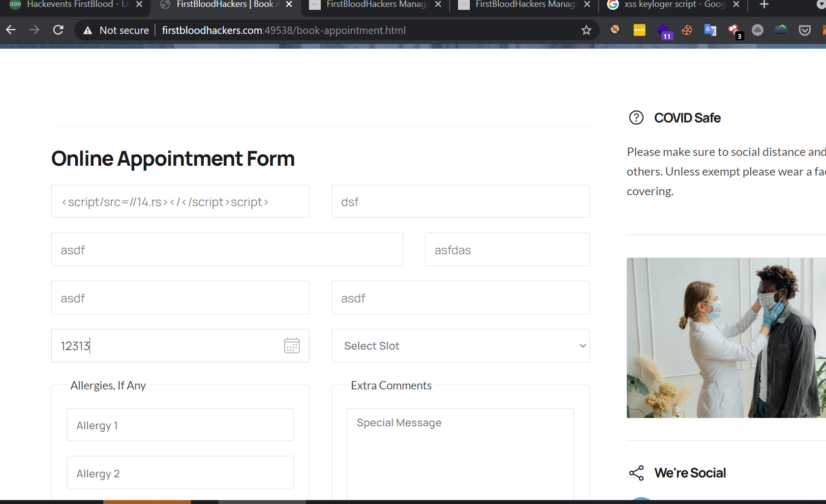
Task: Click the doctor and patient photo
Action: click(x=726, y=338)
